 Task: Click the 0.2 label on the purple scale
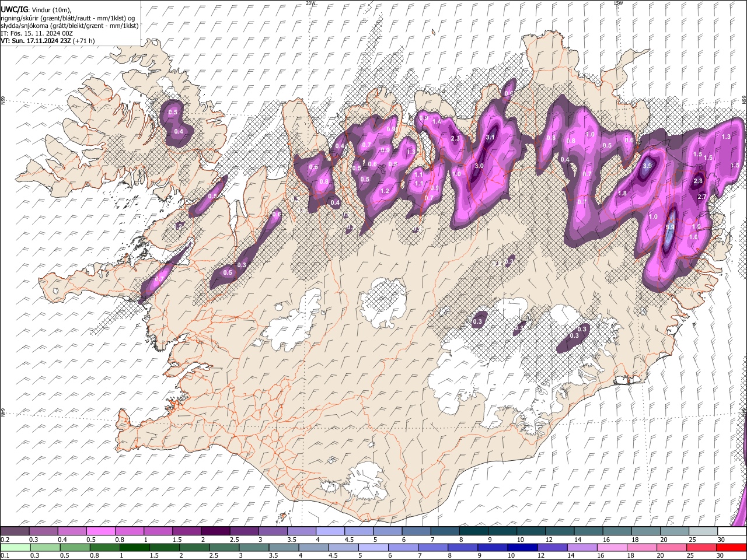point(5,540)
